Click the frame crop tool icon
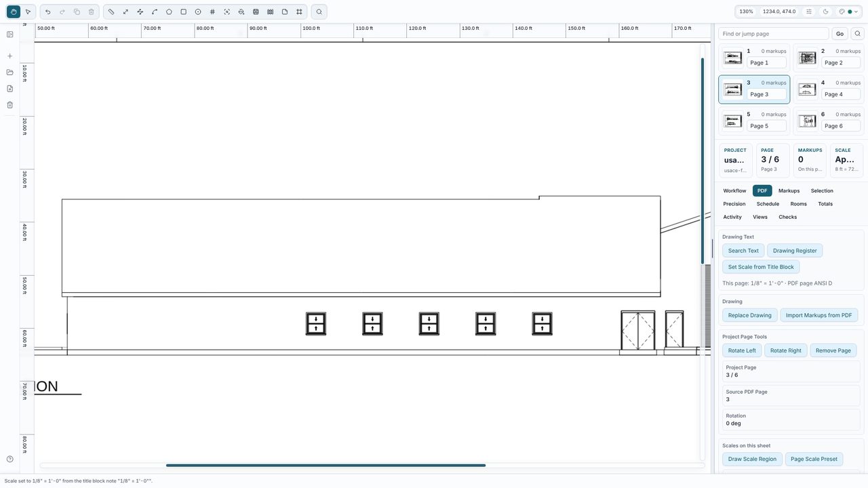Screen dimensions: 868x488 click(x=299, y=12)
